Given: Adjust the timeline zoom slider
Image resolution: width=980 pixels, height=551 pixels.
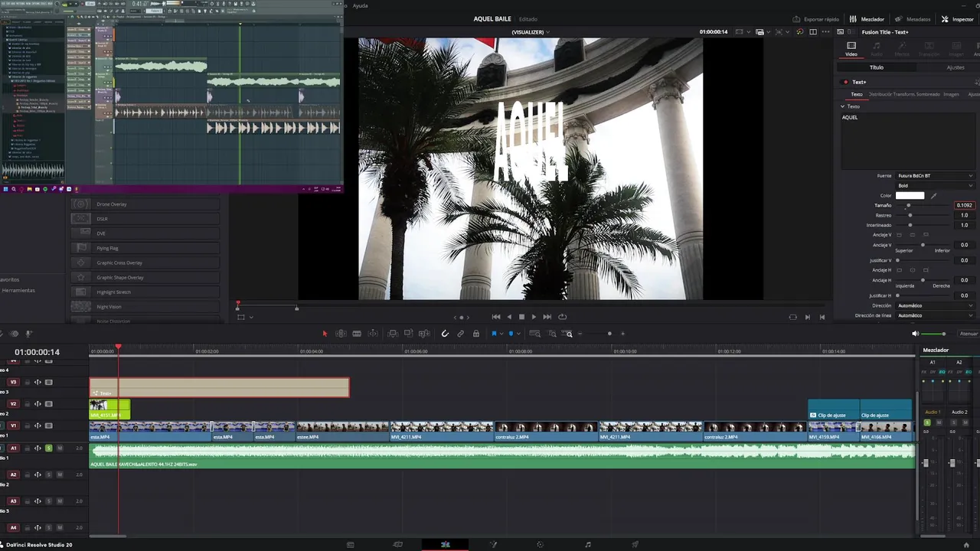Looking at the screenshot, I should 609,334.
